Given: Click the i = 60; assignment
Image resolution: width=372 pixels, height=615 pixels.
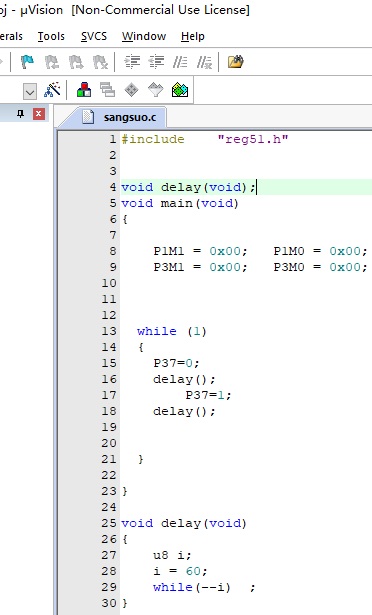Looking at the screenshot, I should [x=180, y=571].
